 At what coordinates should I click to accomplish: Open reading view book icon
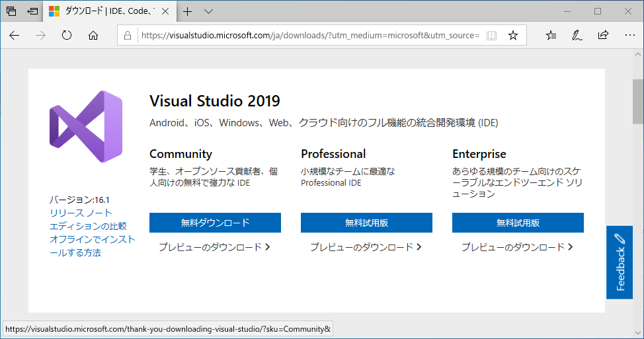tap(492, 35)
